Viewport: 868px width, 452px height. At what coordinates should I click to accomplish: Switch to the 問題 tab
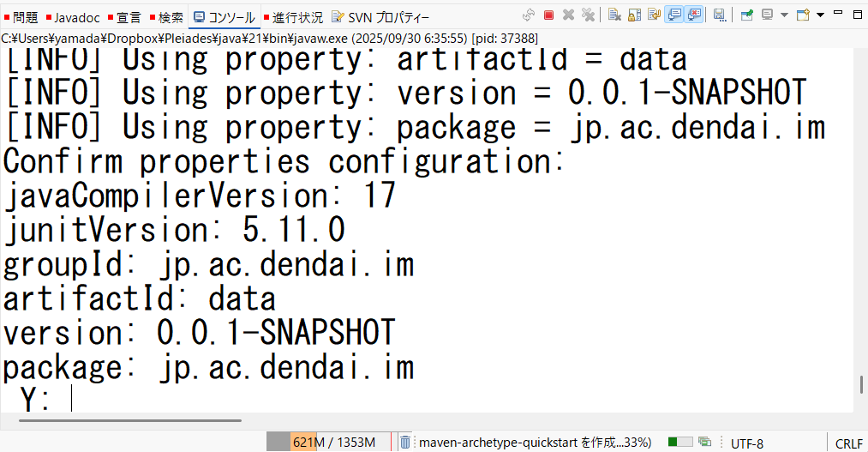[x=21, y=17]
